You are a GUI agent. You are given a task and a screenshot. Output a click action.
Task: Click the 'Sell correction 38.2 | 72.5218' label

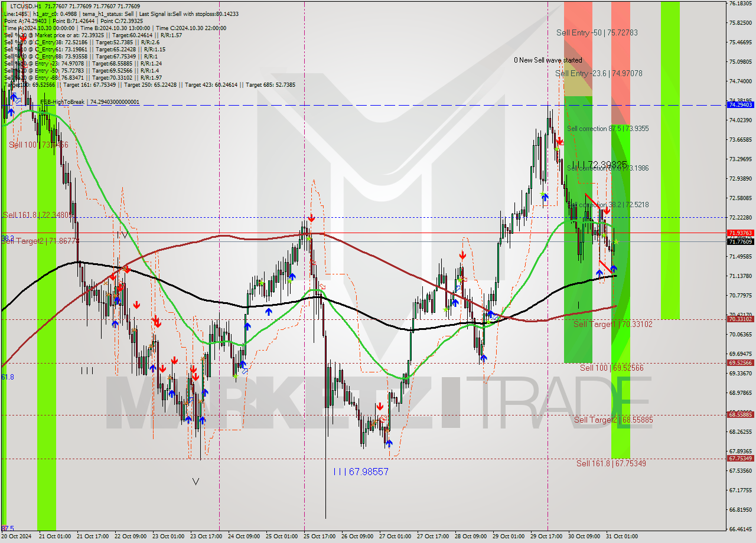[608, 205]
